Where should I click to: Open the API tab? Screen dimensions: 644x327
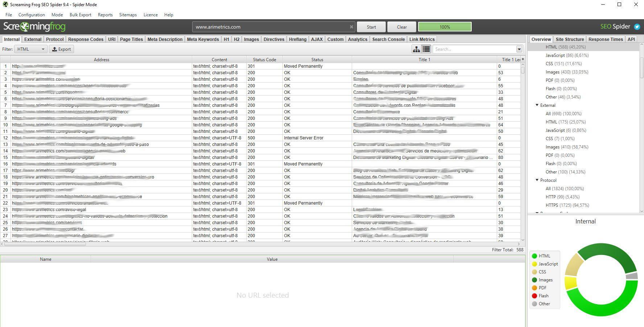[x=631, y=39]
